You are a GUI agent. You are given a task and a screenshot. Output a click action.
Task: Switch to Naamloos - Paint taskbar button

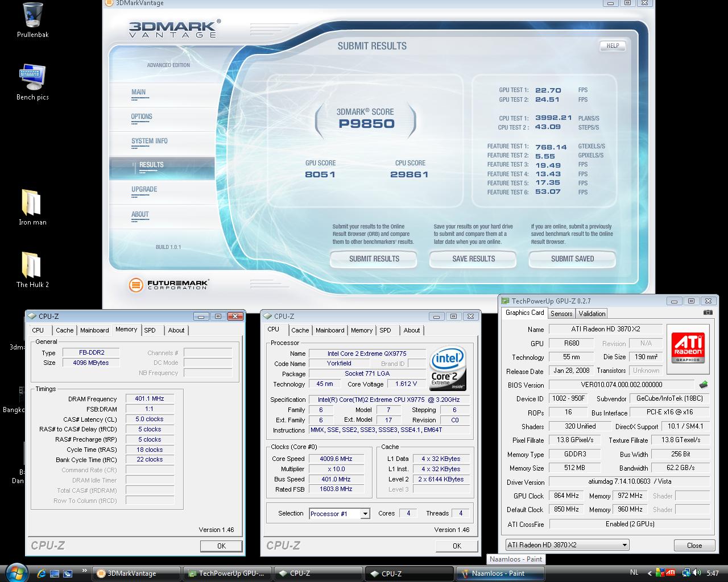tap(500, 573)
